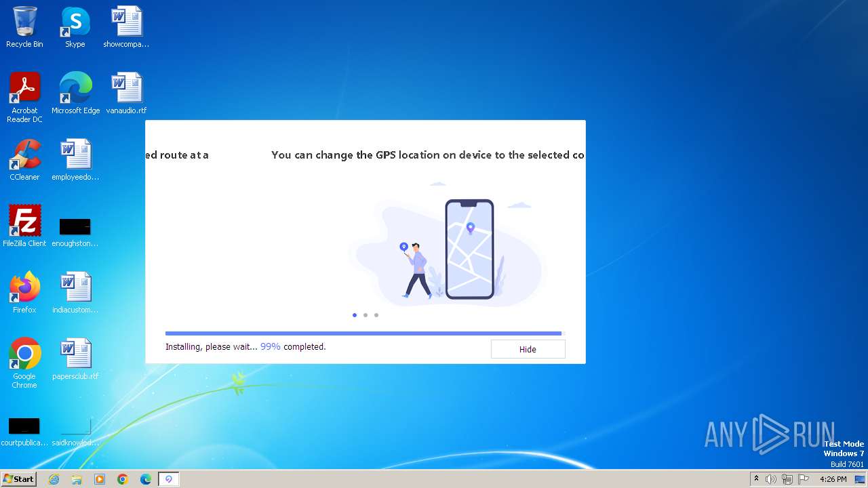Open the Action Center flag icon
Viewport: 868px width, 488px height.
804,479
